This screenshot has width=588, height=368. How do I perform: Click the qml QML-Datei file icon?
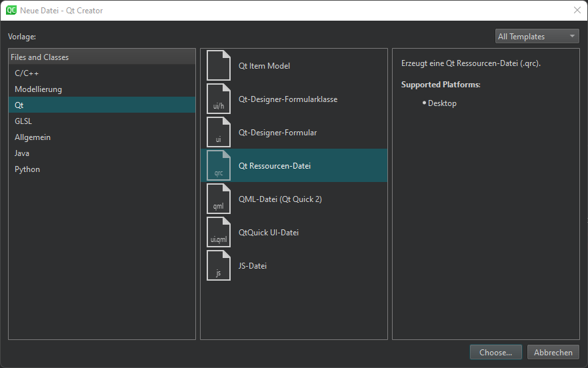coord(219,199)
